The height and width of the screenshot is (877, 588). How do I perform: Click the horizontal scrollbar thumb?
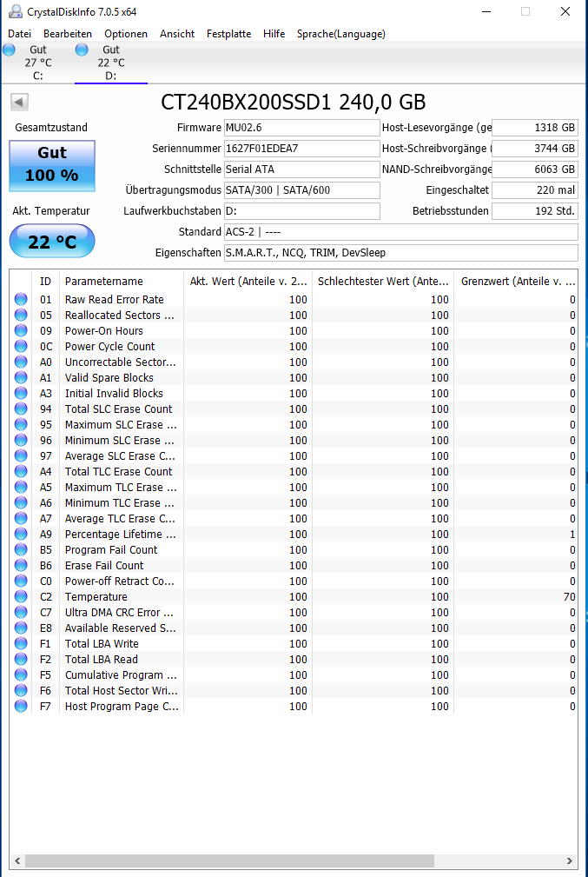(229, 860)
